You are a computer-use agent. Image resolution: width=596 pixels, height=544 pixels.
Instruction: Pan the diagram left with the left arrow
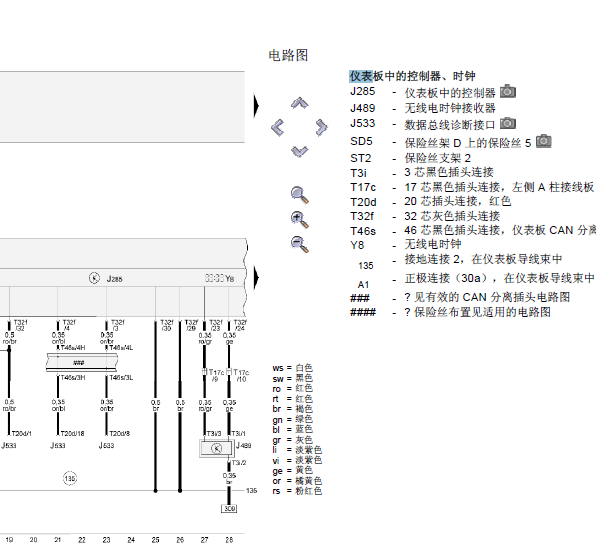(277, 127)
